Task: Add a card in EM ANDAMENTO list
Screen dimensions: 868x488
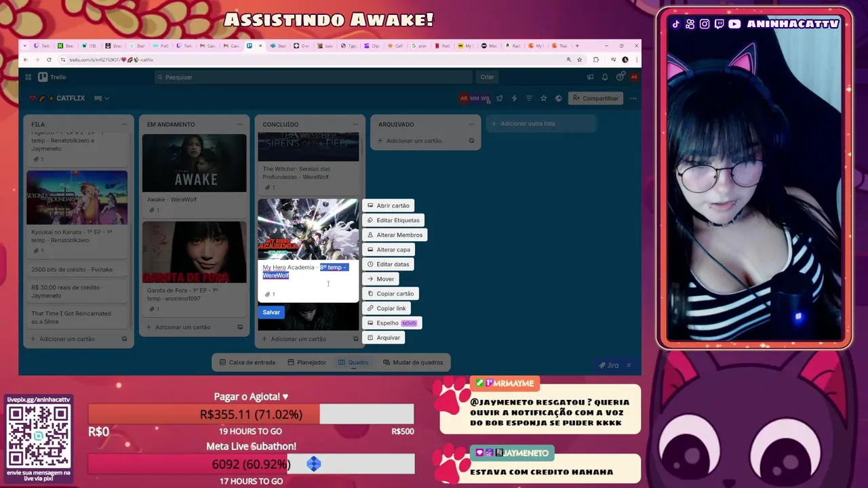Action: (182, 327)
